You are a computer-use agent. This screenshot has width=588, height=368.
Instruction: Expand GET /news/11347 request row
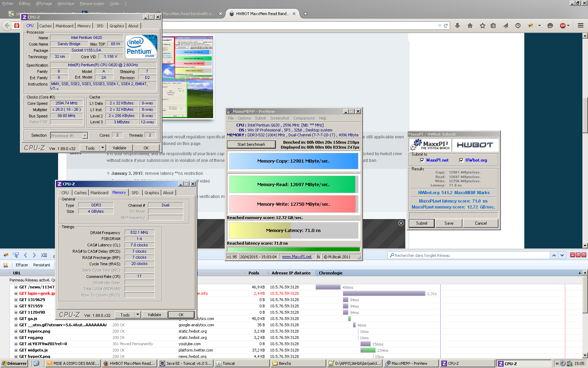[16, 287]
